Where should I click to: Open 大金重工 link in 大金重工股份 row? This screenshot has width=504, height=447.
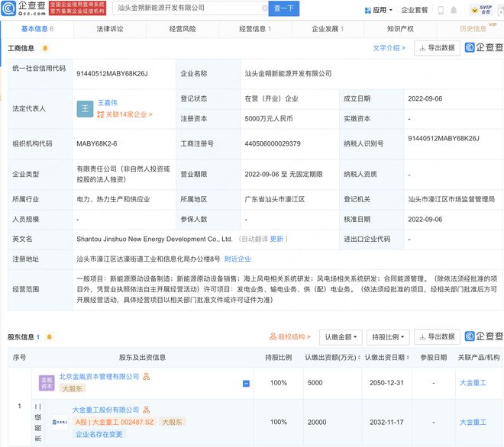point(473,423)
